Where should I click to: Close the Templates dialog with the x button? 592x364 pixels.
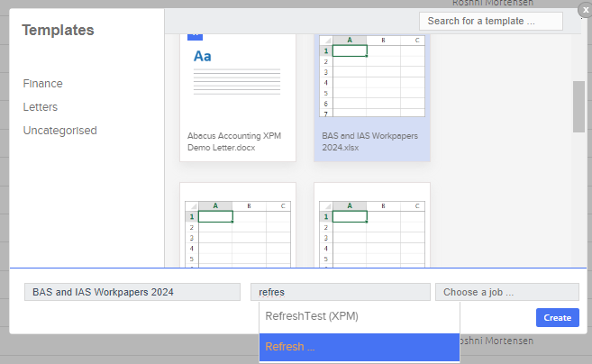(x=585, y=10)
